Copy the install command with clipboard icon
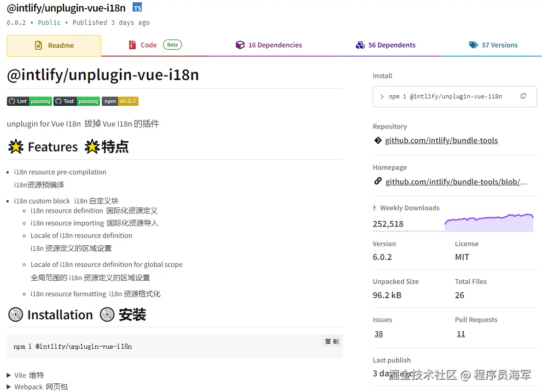This screenshot has height=392, width=542. (523, 96)
